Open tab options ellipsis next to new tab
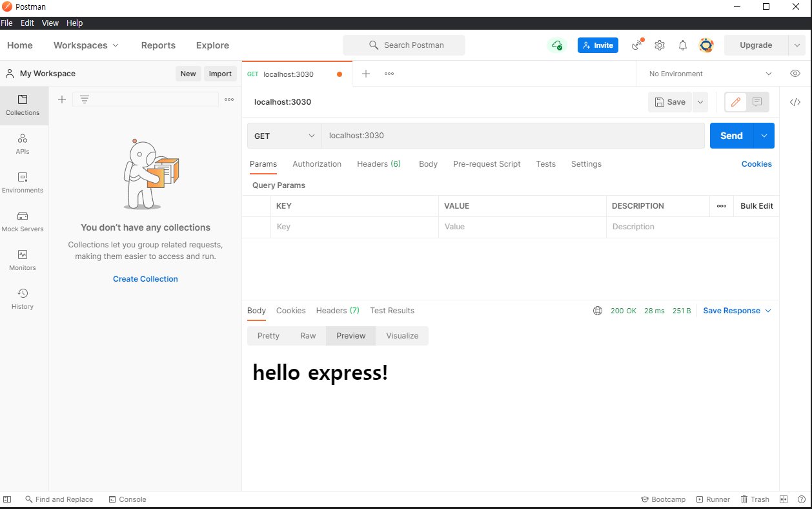Screen dimensions: 812x509 click(x=389, y=74)
